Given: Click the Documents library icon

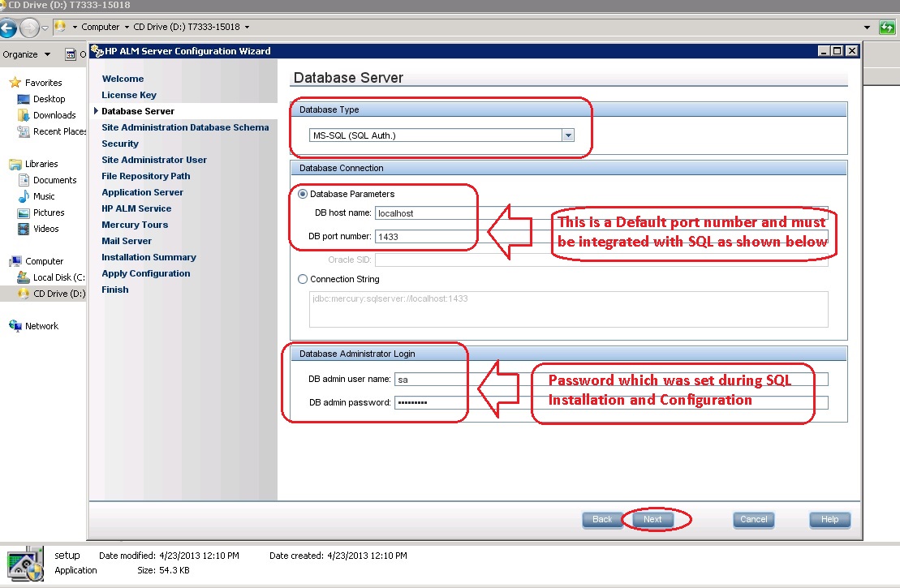Looking at the screenshot, I should click(24, 180).
